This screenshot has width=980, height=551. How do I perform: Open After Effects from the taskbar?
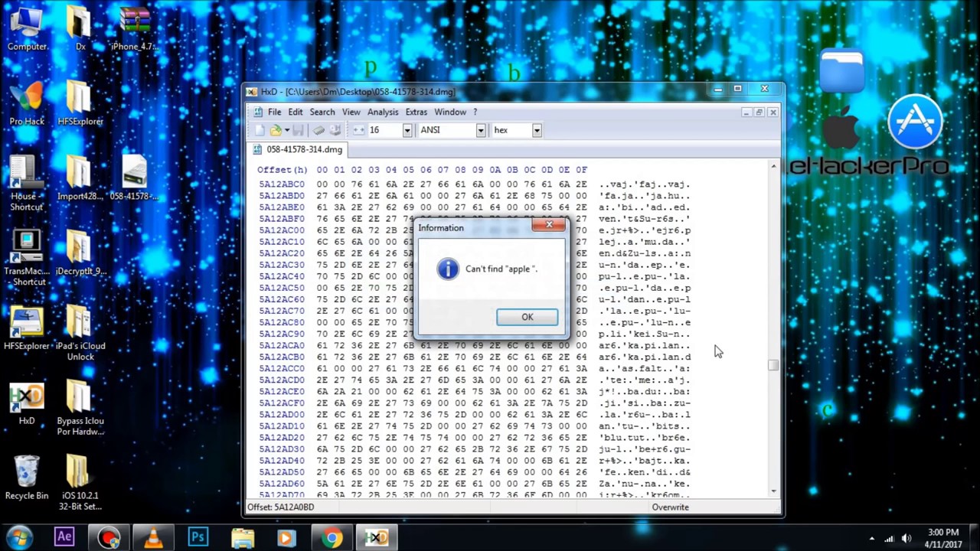click(64, 537)
